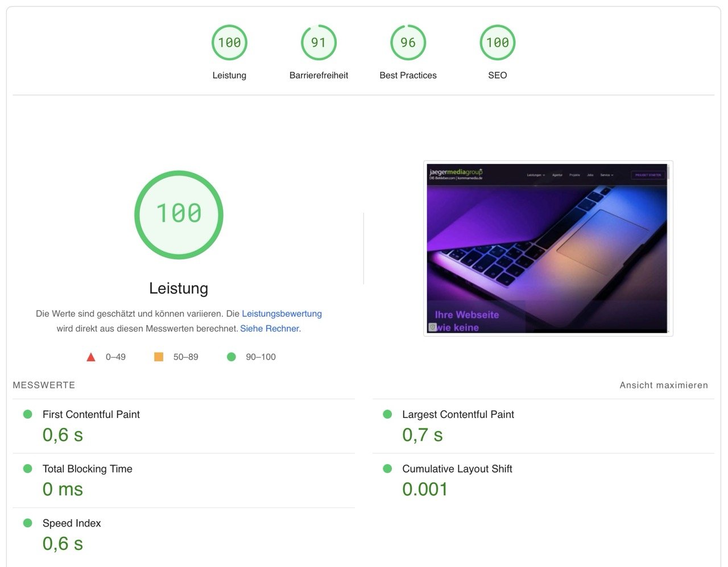
Task: Jump to the SEO score gauge
Action: pyautogui.click(x=497, y=43)
